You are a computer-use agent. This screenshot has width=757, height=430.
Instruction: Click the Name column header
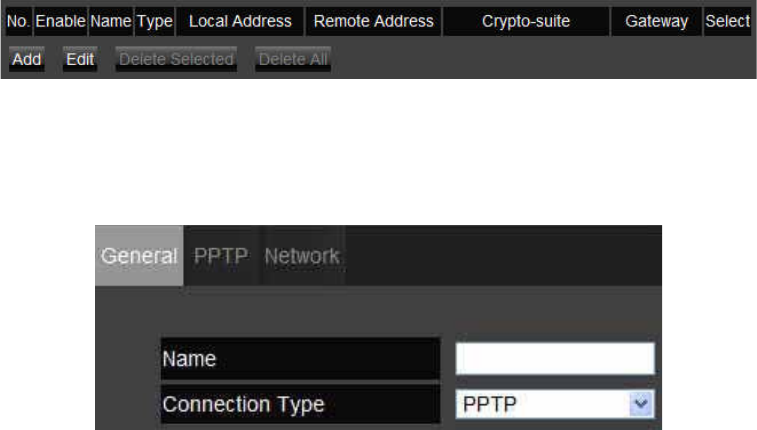tap(111, 21)
